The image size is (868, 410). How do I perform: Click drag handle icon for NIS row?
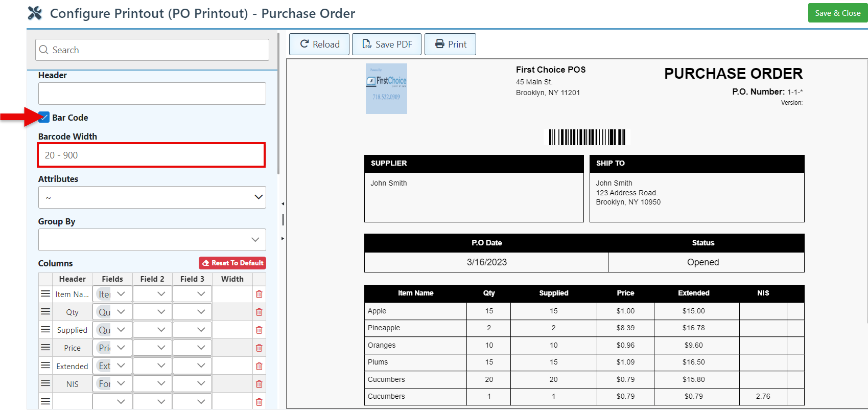pyautogui.click(x=45, y=383)
